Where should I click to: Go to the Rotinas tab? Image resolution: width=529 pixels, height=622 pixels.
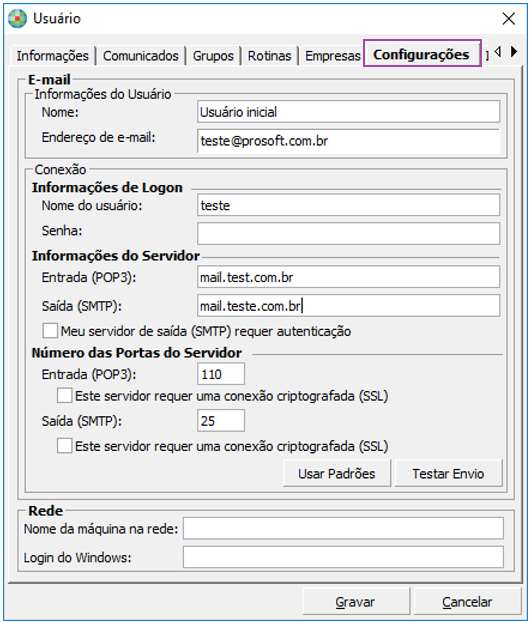click(269, 56)
